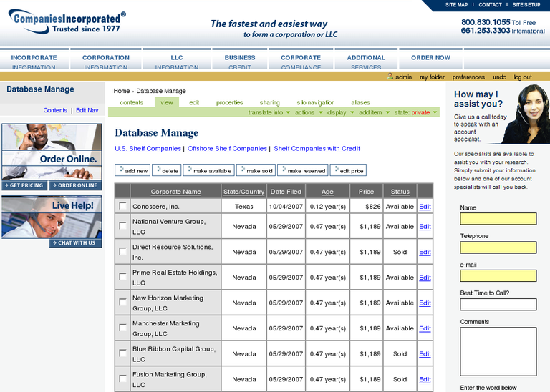Screen dimensions: 550x392
Task: Open Offshore Shelf Companies link
Action: tap(227, 149)
